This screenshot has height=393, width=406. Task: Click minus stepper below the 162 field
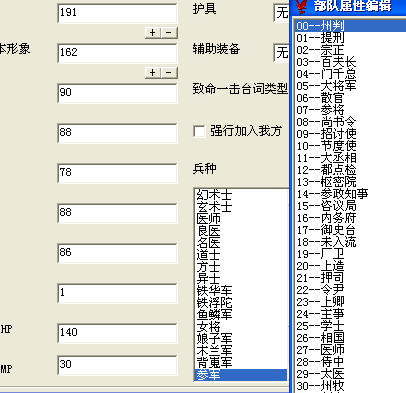tap(169, 73)
